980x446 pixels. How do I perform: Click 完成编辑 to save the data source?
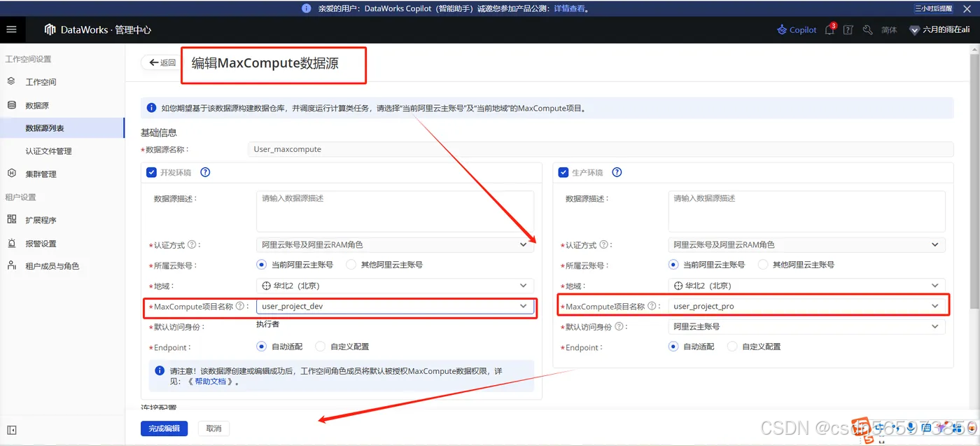pyautogui.click(x=164, y=428)
